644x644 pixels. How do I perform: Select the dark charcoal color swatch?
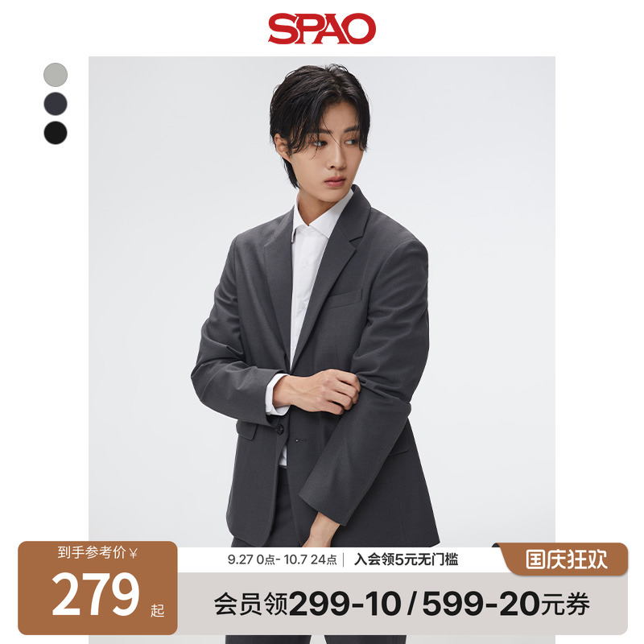tap(56, 104)
